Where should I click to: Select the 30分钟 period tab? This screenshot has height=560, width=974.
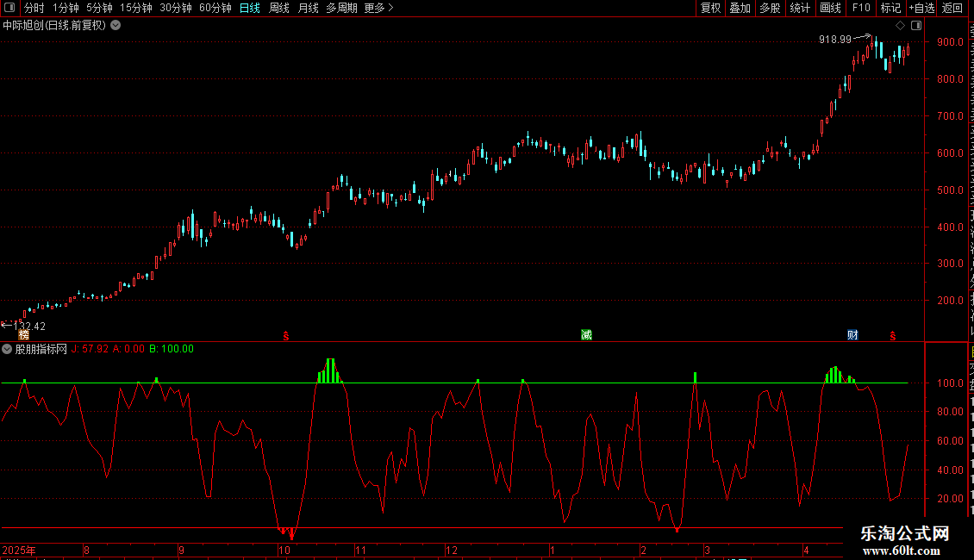(175, 8)
